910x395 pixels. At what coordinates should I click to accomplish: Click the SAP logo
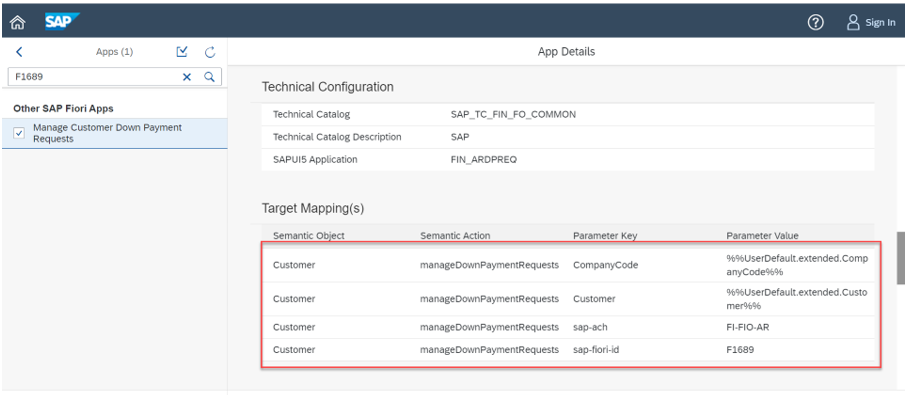coord(62,22)
